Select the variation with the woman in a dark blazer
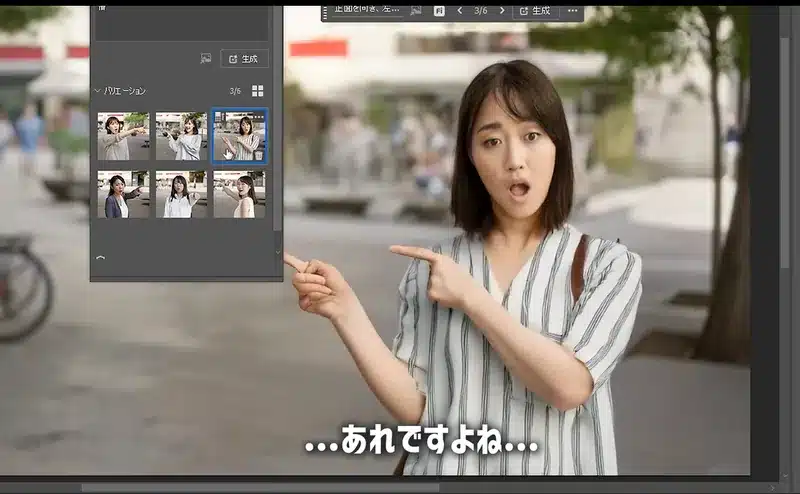 tap(123, 194)
